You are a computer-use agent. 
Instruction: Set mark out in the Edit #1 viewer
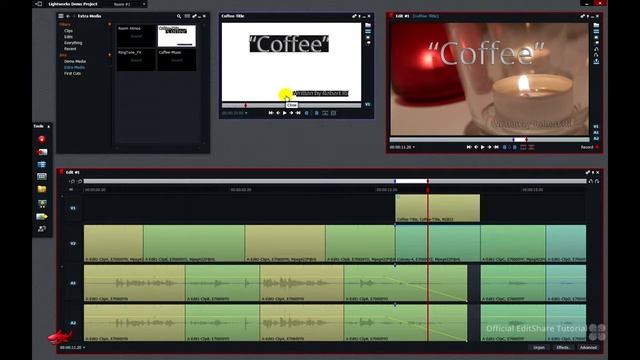[x=514, y=147]
